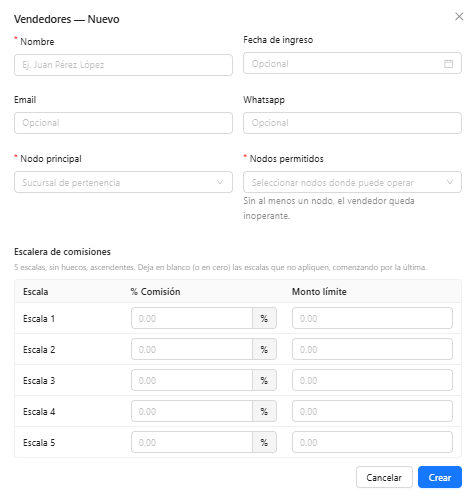This screenshot has width=476, height=499.
Task: Click the blue Crear button
Action: point(440,477)
